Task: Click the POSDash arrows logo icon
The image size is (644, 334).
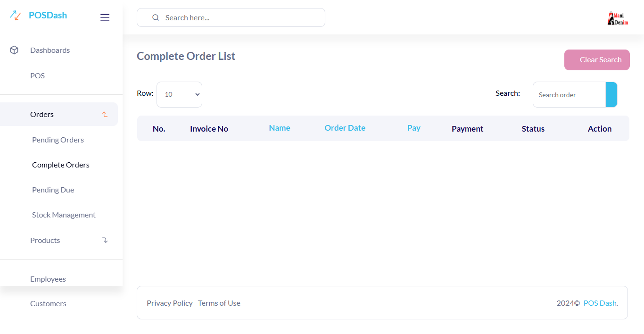Action: [x=15, y=16]
